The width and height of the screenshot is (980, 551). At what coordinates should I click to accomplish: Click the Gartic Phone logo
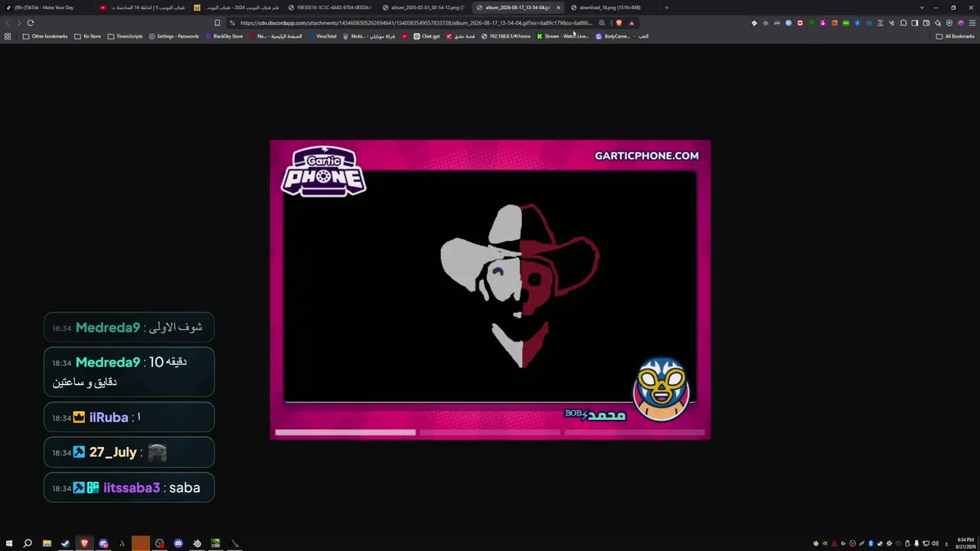click(324, 171)
